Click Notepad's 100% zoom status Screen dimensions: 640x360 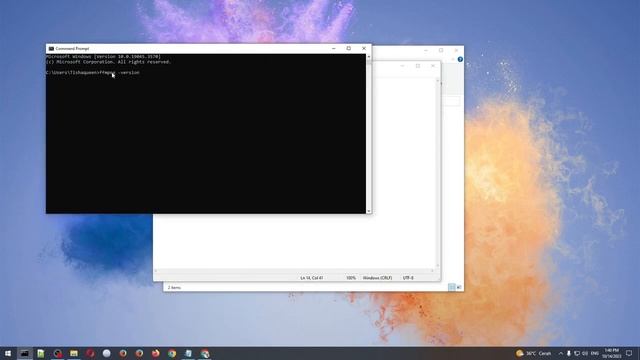point(351,278)
